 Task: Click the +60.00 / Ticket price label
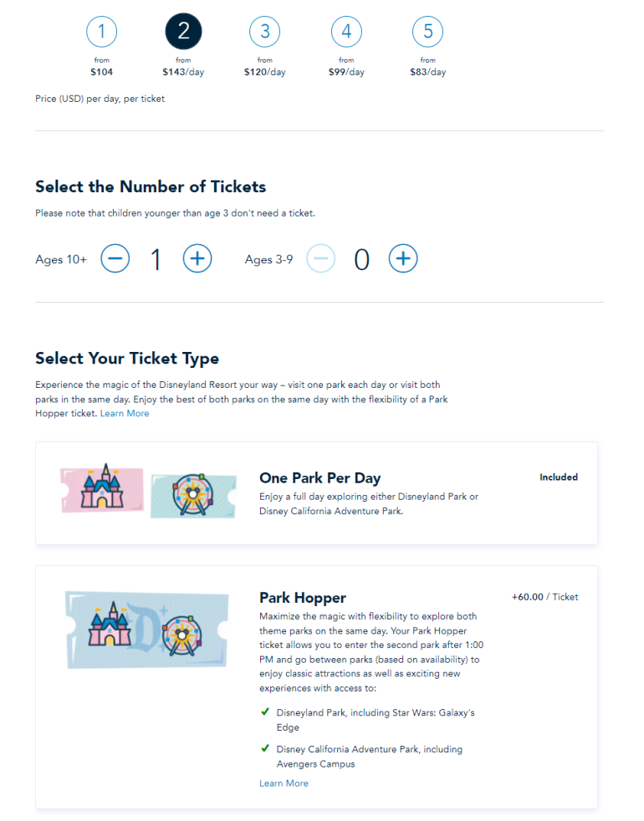(x=544, y=597)
